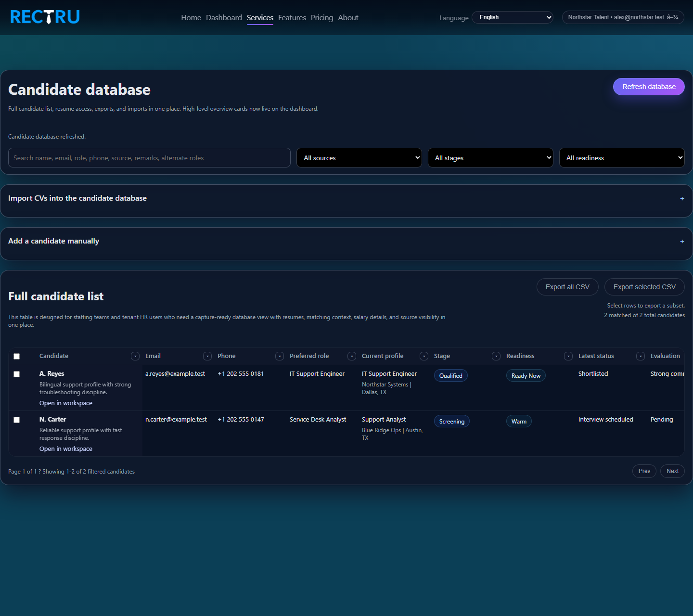Switch to the Dashboard tab
The height and width of the screenshot is (616, 693).
coord(224,17)
